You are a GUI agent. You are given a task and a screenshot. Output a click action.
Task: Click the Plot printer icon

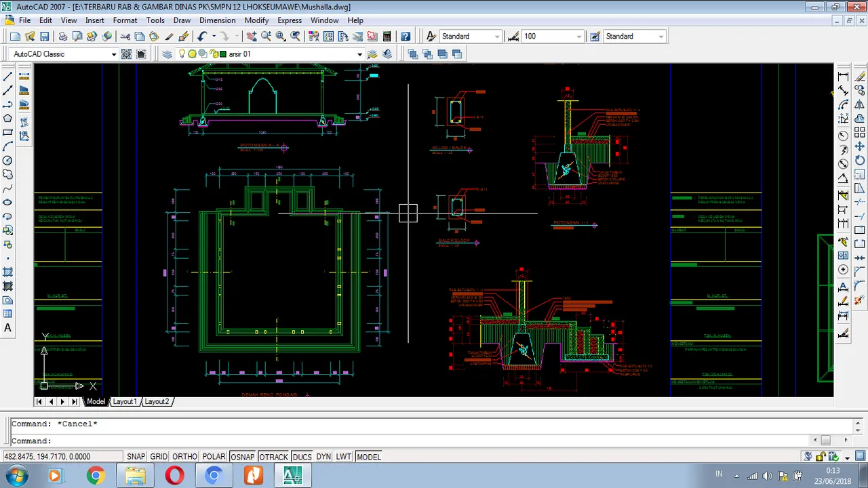point(62,37)
